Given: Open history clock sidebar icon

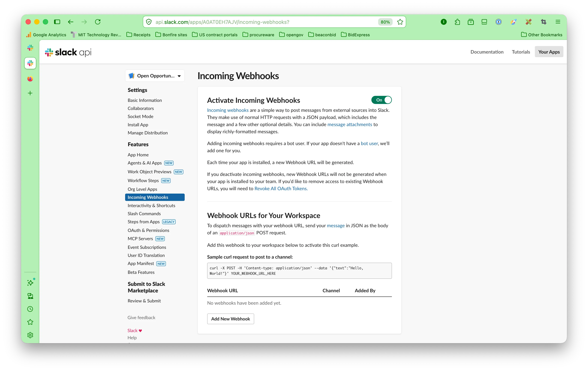Looking at the screenshot, I should (x=30, y=309).
